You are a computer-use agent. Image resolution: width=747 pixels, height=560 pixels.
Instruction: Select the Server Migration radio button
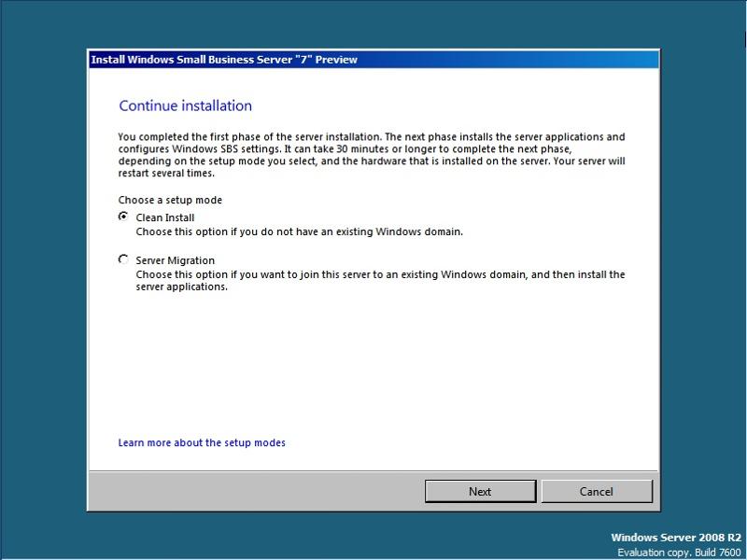123,259
